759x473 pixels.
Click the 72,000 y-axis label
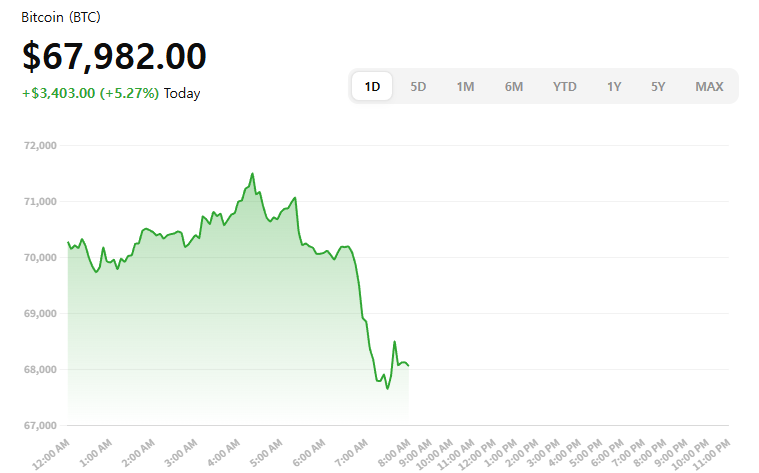(40, 146)
